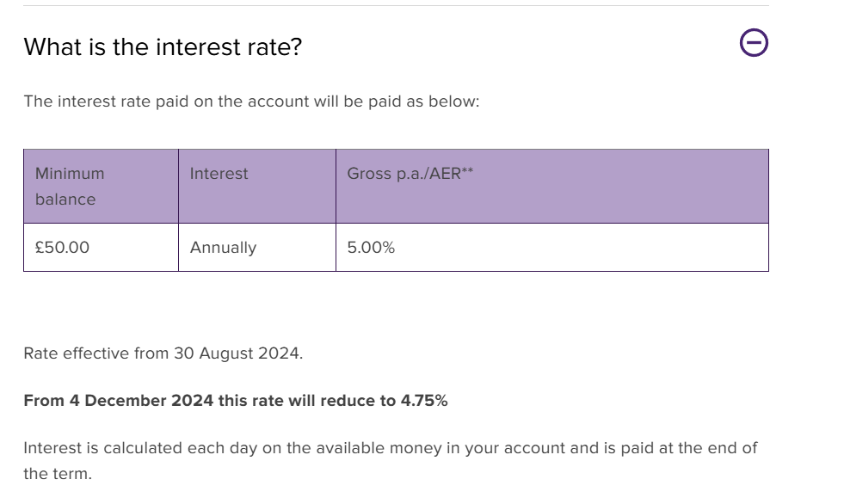Click the bold 4.75% rate reduction notice
844x504 pixels.
[x=235, y=401]
